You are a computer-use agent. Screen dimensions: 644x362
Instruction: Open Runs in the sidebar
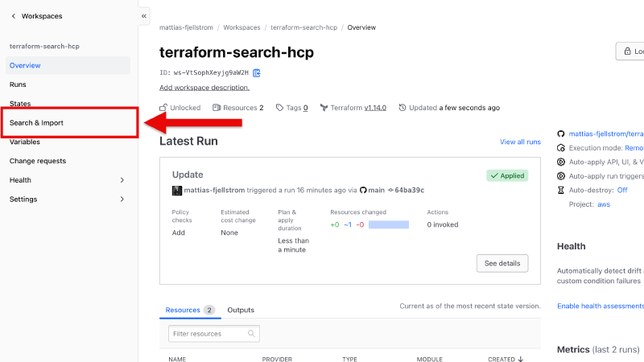coord(18,84)
